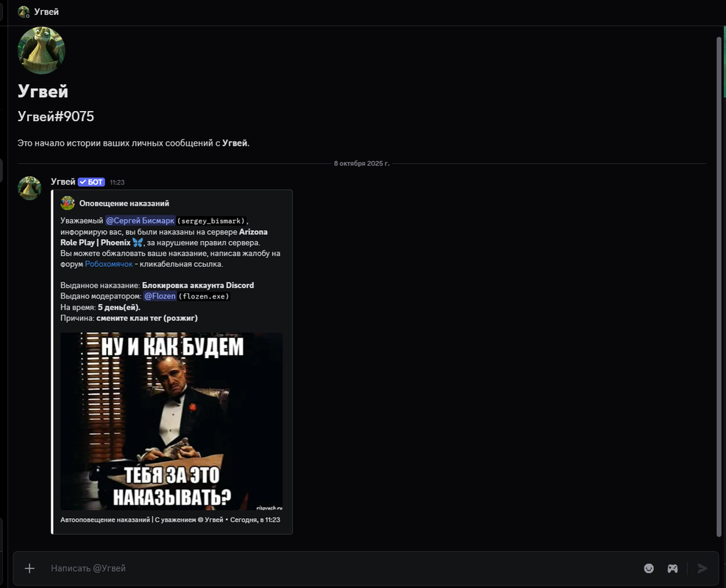Viewport: 726px width, 588px height.
Task: Select the 5 день(ей). duration text
Action: coord(119,307)
